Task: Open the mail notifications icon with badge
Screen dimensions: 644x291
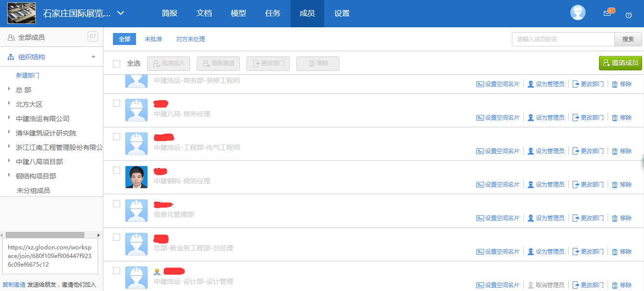Action: point(608,13)
